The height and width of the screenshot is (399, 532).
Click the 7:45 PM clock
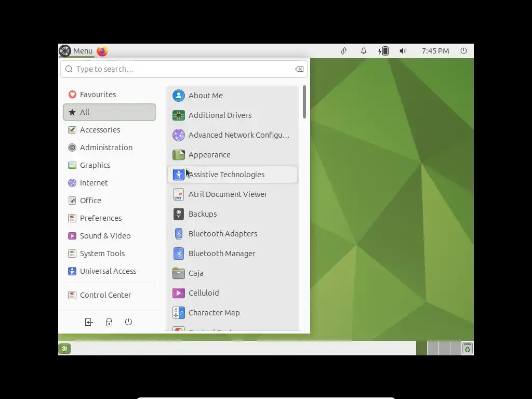tap(435, 51)
